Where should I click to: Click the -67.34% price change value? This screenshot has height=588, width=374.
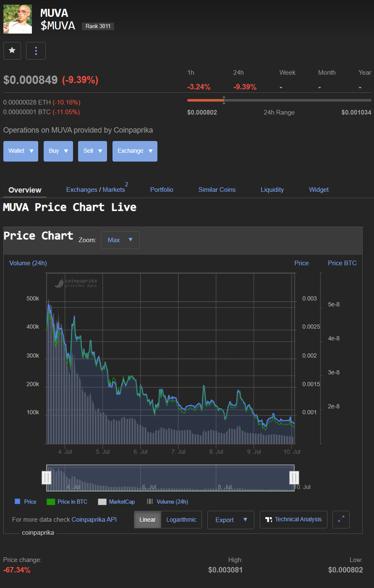click(17, 570)
